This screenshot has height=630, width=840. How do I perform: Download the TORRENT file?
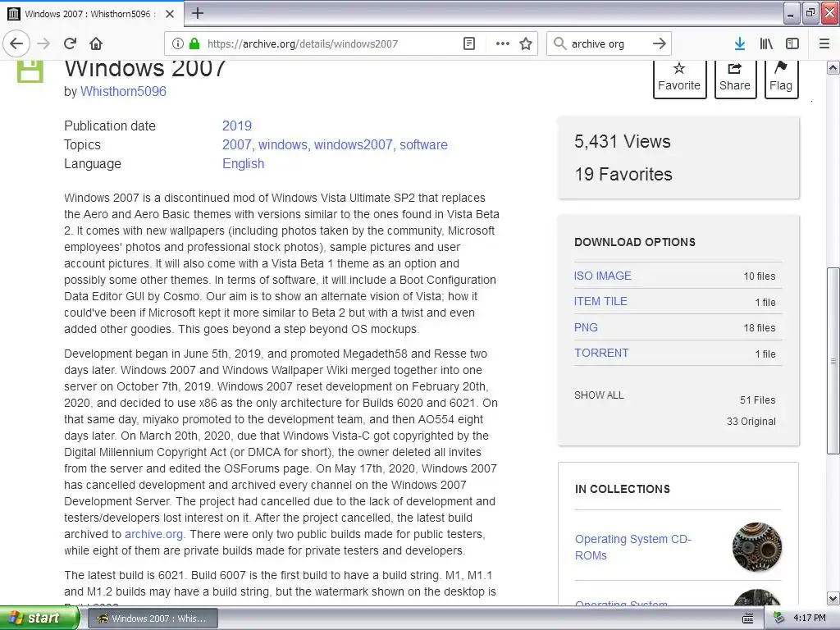tap(601, 353)
